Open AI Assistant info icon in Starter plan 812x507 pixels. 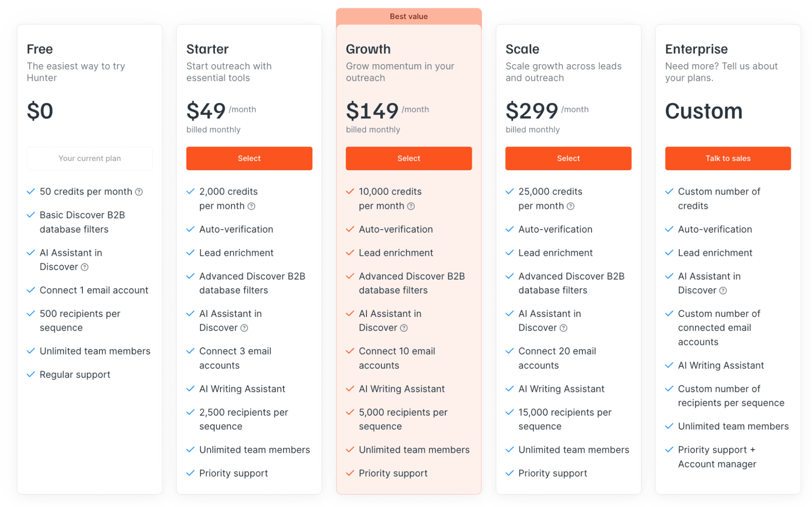point(244,328)
